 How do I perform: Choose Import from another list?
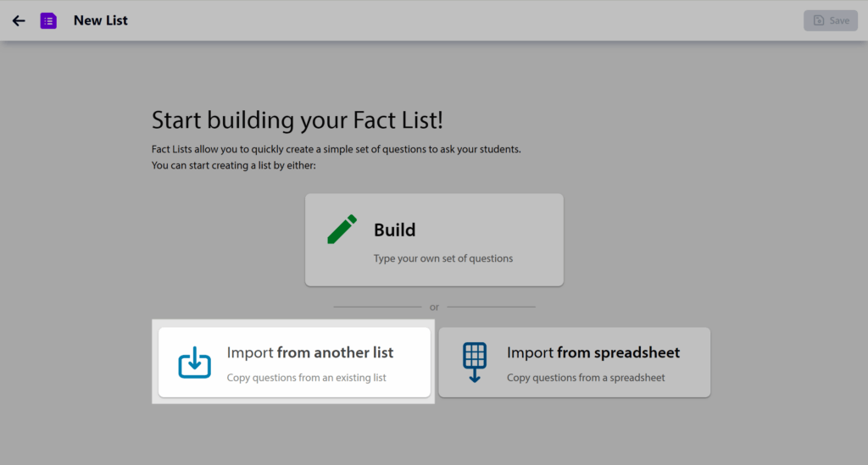tap(294, 363)
